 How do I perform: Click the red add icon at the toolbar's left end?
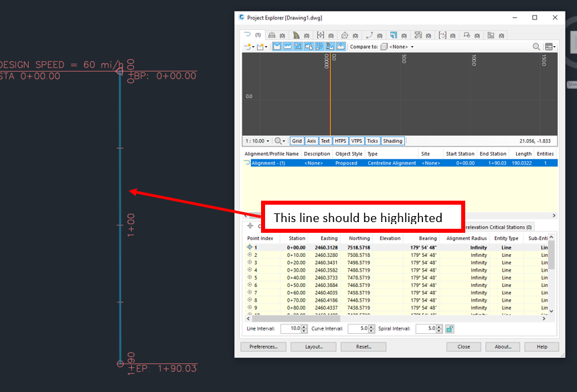(246, 45)
